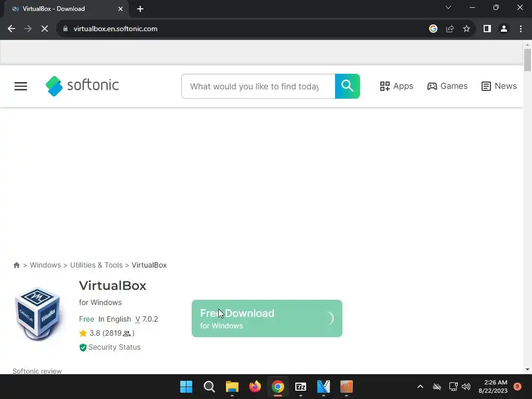Open a new browser tab

pyautogui.click(x=140, y=9)
